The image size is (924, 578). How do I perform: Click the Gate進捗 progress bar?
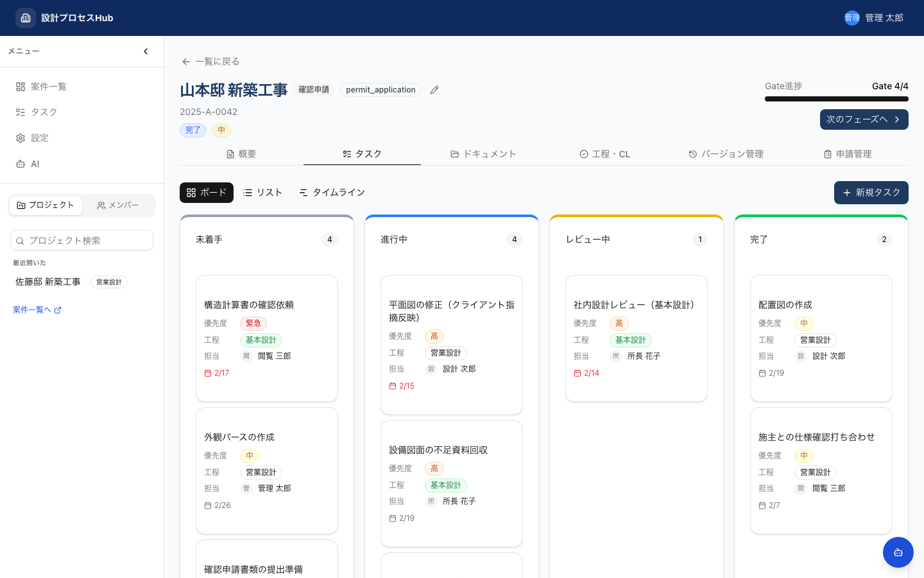(x=837, y=99)
